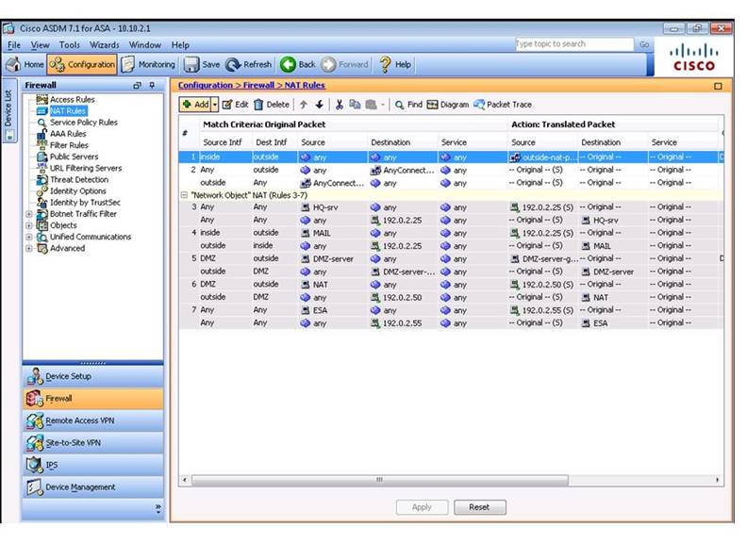Open Public Servers item
The width and height of the screenshot is (747, 560).
tap(74, 156)
